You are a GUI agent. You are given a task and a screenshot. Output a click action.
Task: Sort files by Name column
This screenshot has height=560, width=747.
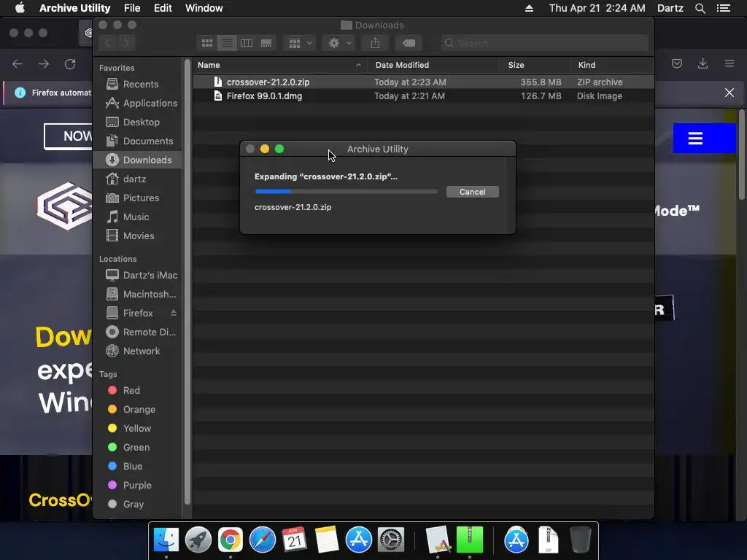(x=279, y=65)
